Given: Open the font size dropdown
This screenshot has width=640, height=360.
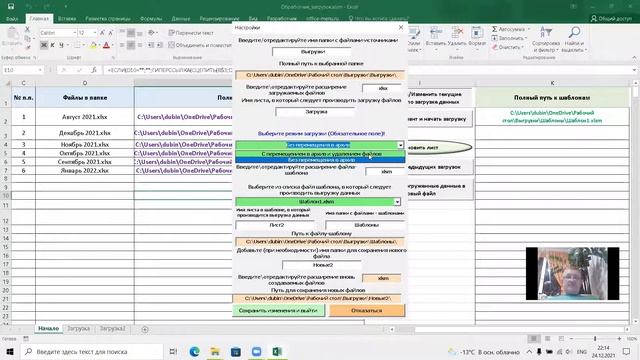Looking at the screenshot, I should point(95,33).
